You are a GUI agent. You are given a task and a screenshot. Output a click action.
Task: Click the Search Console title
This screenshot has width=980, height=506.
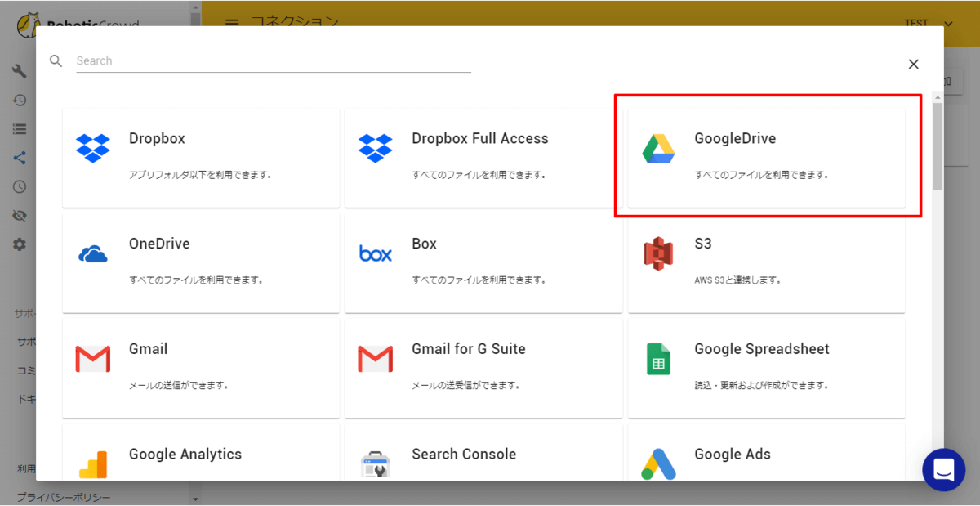pyautogui.click(x=464, y=454)
